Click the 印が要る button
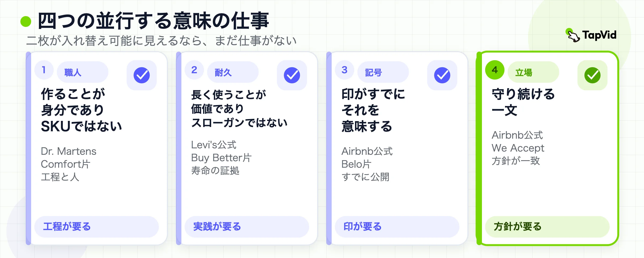 [397, 227]
